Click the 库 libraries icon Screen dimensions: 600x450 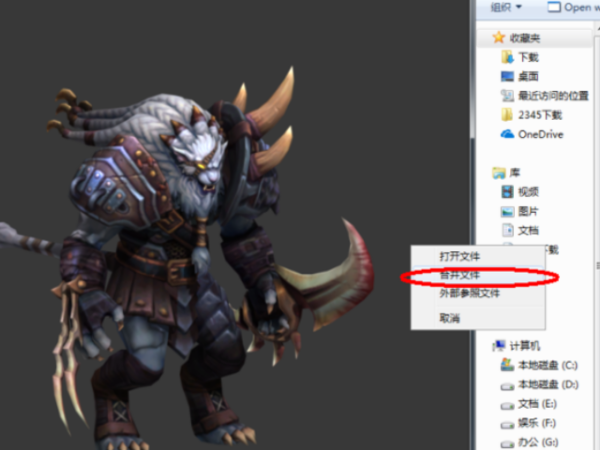pyautogui.click(x=499, y=173)
